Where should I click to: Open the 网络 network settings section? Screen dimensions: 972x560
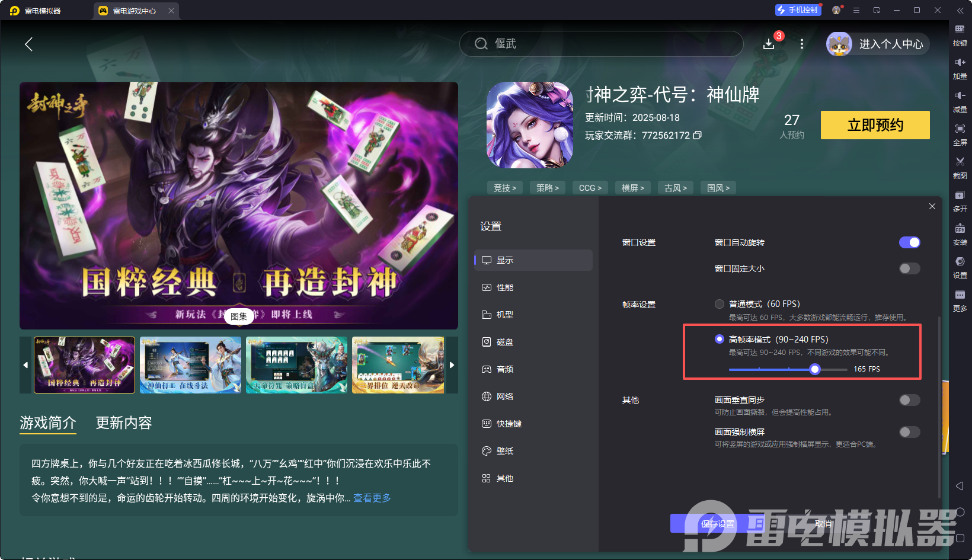coord(505,396)
